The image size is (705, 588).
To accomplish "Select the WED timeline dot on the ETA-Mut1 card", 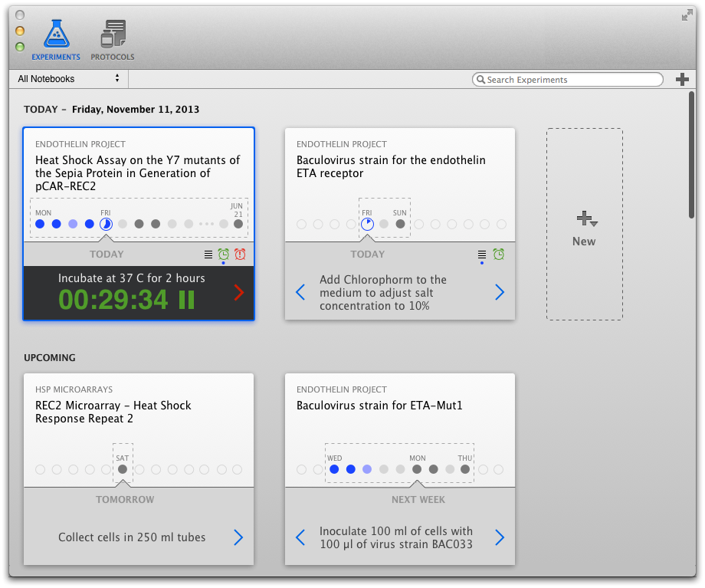I will (x=334, y=469).
